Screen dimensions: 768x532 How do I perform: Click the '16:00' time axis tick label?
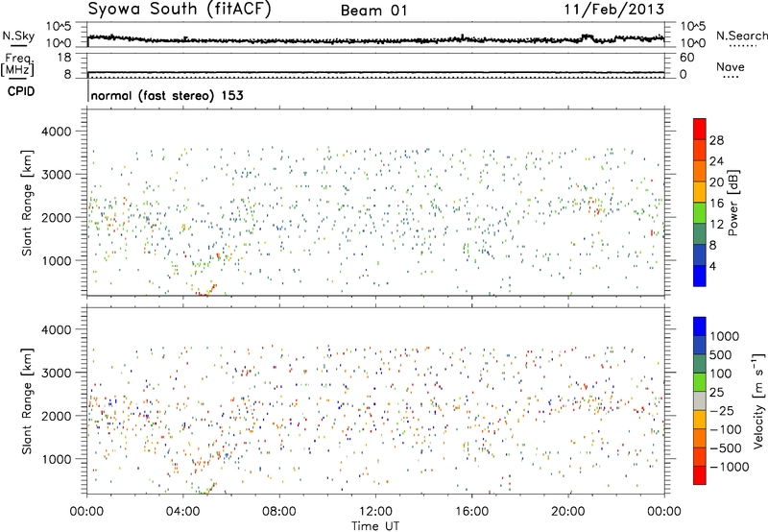click(471, 511)
